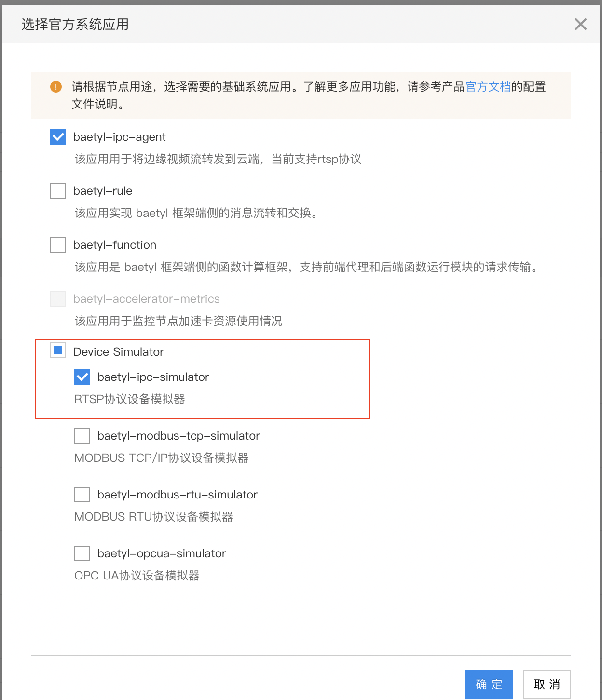Click the Device Simulator label

pos(119,352)
